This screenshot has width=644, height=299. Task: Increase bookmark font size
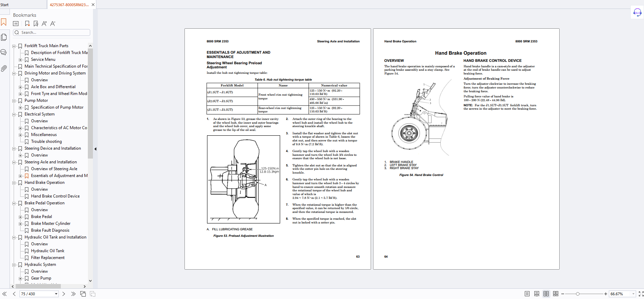pos(44,24)
